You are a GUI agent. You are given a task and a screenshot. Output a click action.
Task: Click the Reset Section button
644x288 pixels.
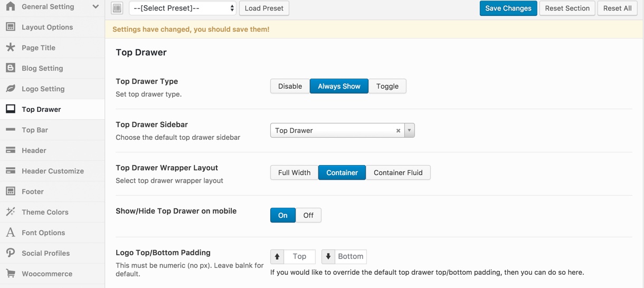[x=567, y=8]
